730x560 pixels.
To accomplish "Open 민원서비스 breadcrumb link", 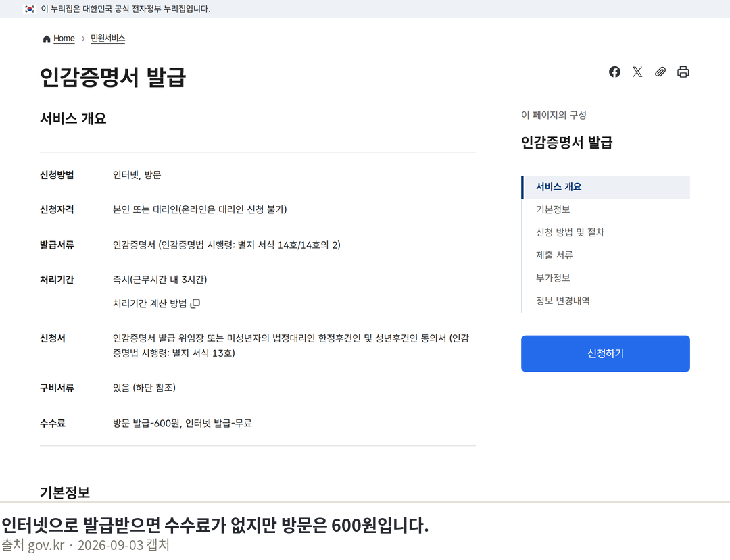I will click(x=107, y=38).
